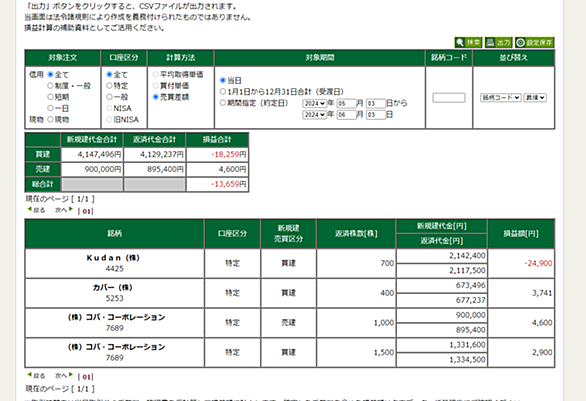The width and height of the screenshot is (586, 401).
Task: Click the 返済株数[株] column header
Action: 356,234
